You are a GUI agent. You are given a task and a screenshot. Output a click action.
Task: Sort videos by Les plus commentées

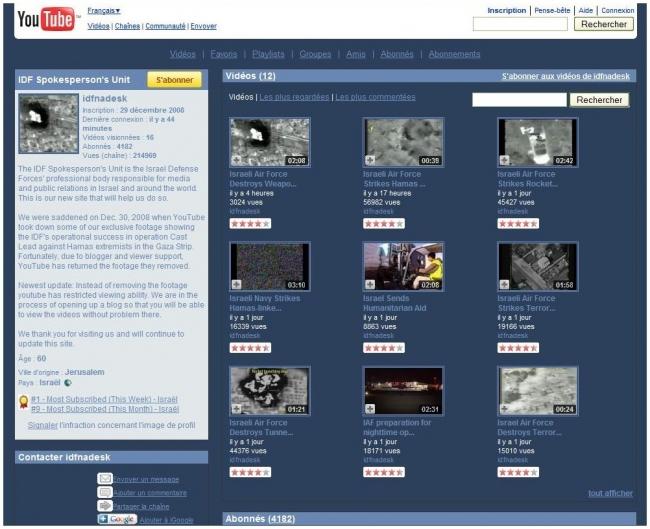(375, 98)
